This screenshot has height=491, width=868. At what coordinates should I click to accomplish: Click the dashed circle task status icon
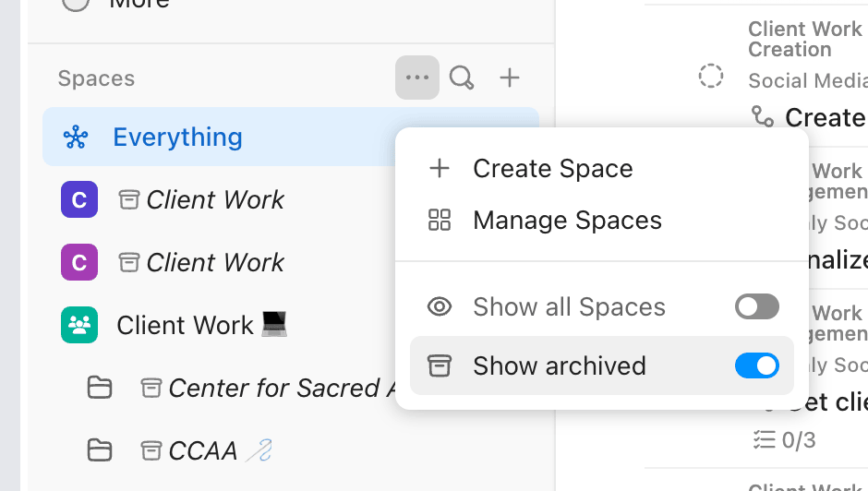(x=711, y=76)
